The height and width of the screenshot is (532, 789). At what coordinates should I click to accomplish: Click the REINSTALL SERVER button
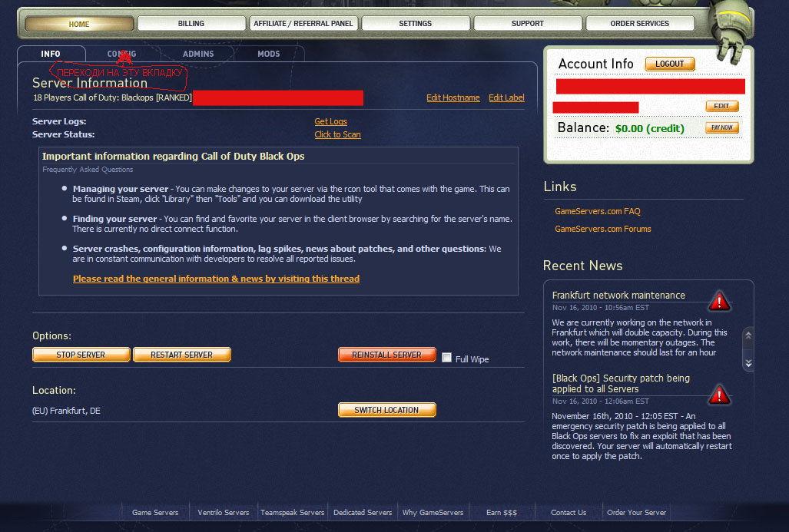(x=387, y=355)
